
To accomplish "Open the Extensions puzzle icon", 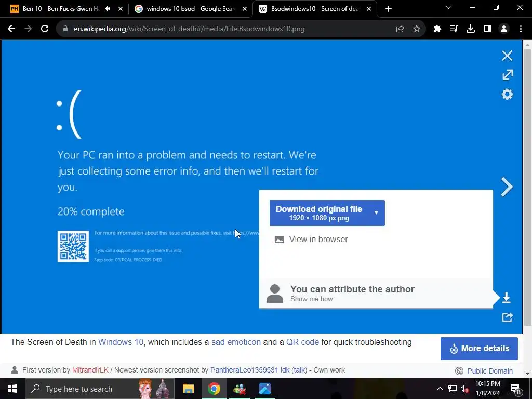I will (437, 29).
